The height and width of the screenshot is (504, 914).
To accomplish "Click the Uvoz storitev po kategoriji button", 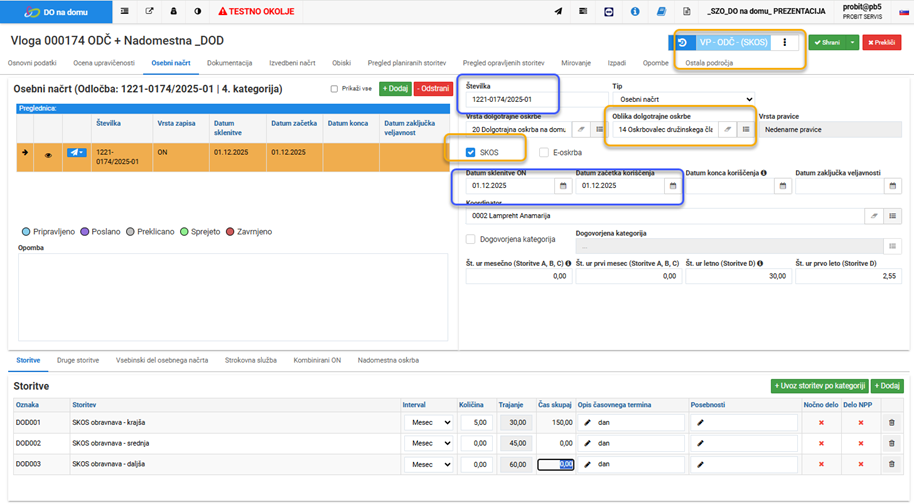I will click(x=820, y=386).
